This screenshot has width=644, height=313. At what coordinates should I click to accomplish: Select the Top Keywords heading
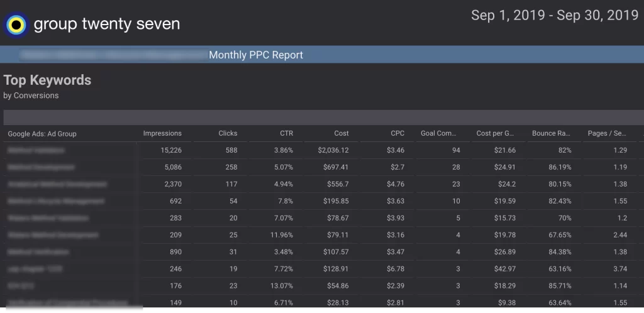(x=47, y=80)
